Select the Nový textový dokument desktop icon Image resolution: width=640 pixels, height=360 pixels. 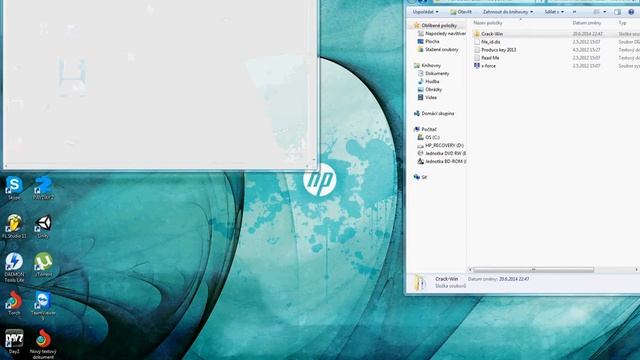(x=43, y=344)
